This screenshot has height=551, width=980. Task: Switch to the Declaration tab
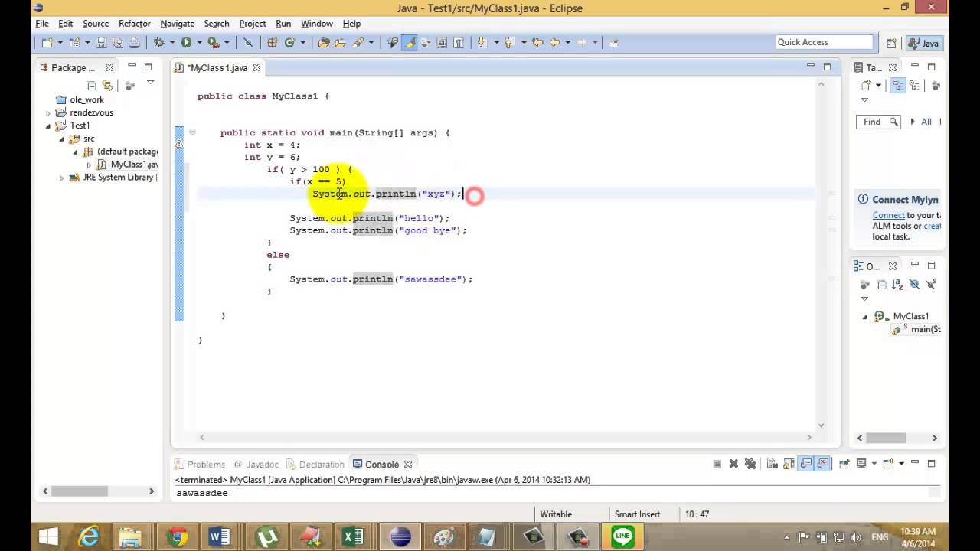pyautogui.click(x=315, y=464)
